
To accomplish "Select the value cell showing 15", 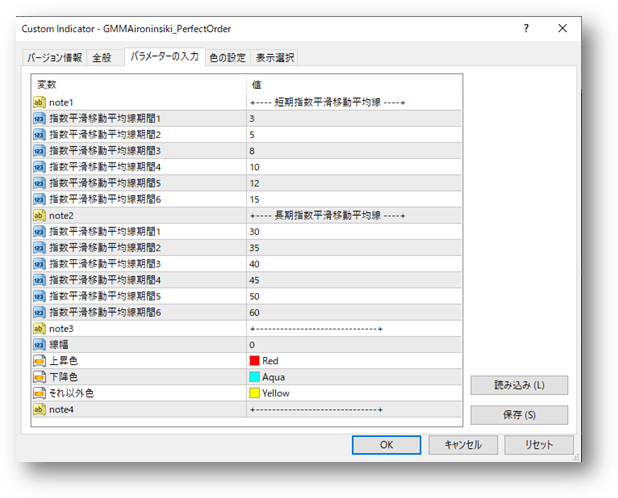I will 354,199.
